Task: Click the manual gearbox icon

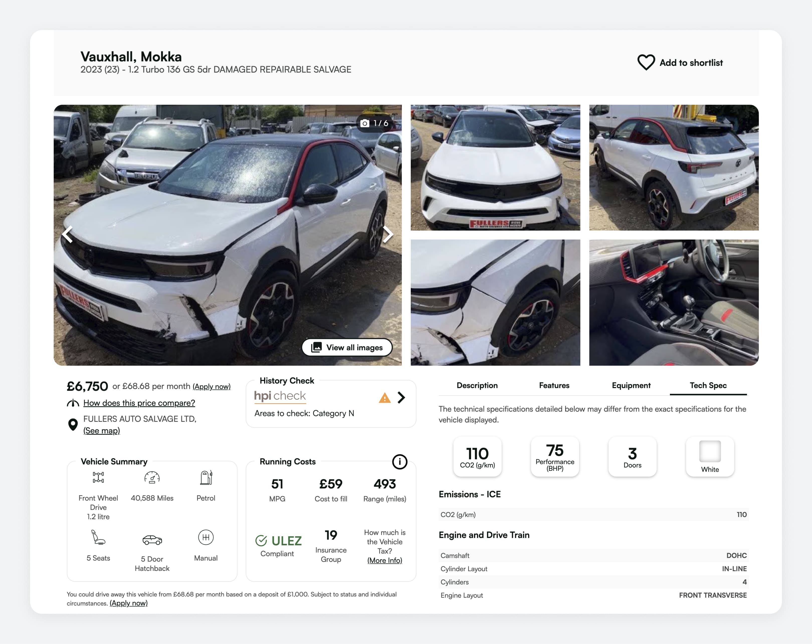Action: coord(206,537)
